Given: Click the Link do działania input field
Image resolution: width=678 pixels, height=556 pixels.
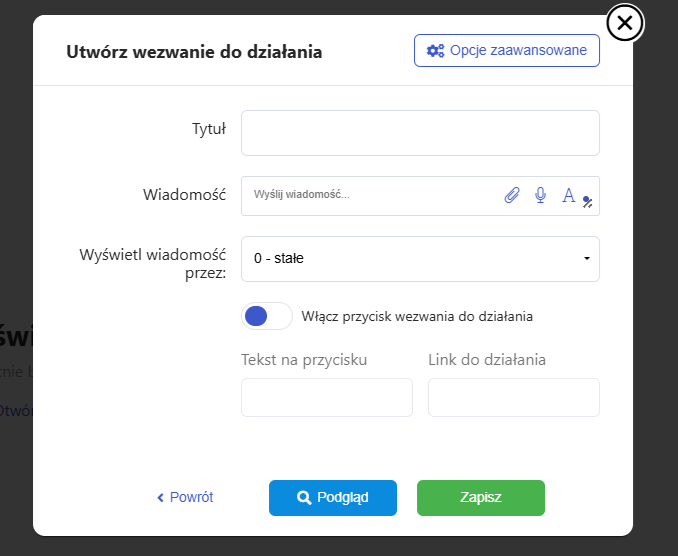Looking at the screenshot, I should (513, 397).
